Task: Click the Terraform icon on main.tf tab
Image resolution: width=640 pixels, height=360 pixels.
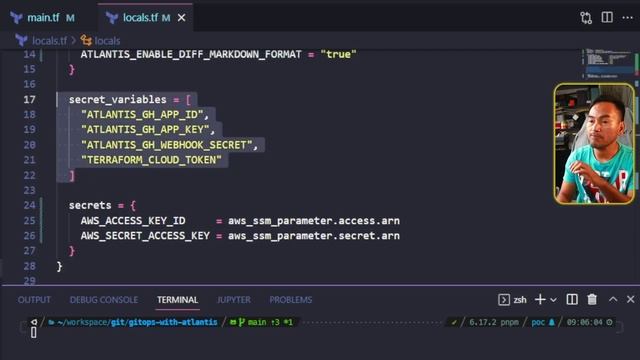Action: [x=16, y=18]
